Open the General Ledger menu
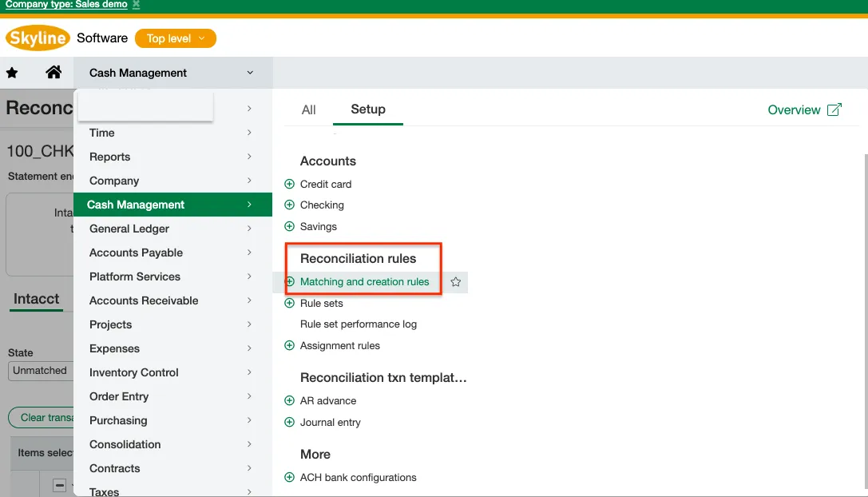This screenshot has height=497, width=868. (x=172, y=229)
